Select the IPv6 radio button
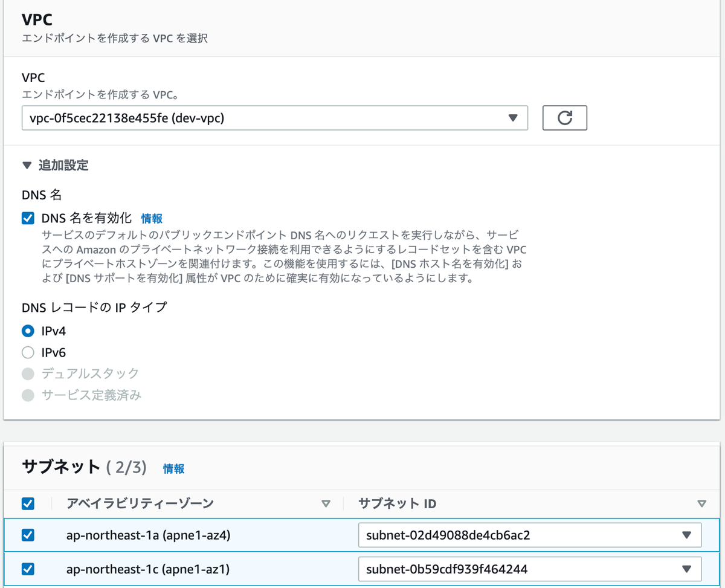725x588 pixels. [x=27, y=352]
